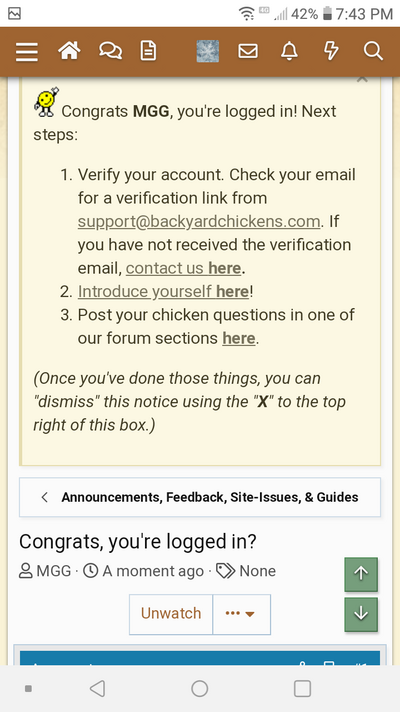Viewport: 400px width, 712px height.
Task: Open the forums chat-bubbles icon
Action: [110, 51]
